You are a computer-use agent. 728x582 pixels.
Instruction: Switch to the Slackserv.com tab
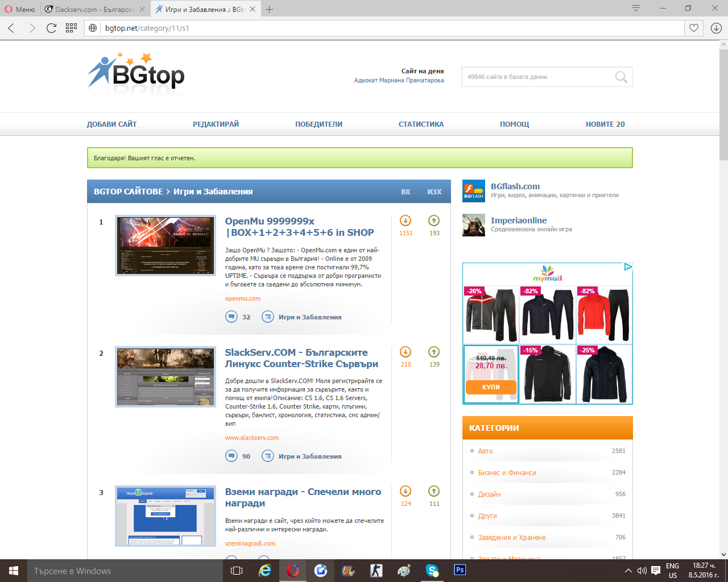[95, 9]
